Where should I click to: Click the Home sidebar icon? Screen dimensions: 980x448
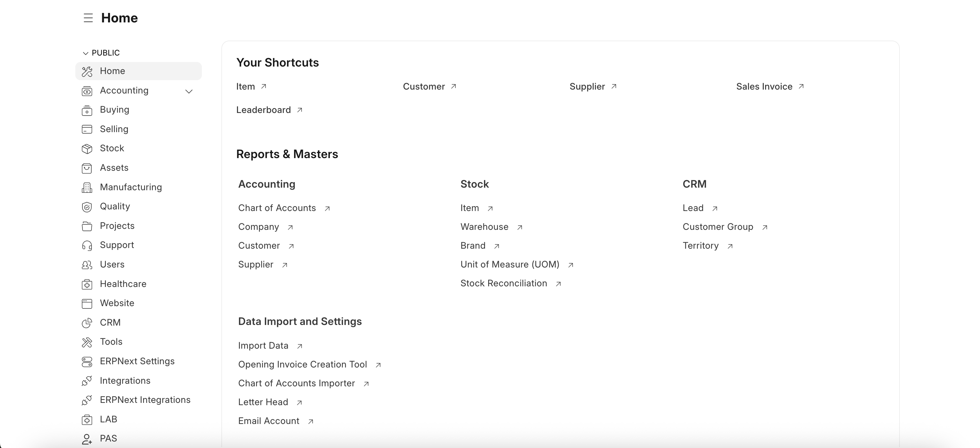pyautogui.click(x=87, y=71)
